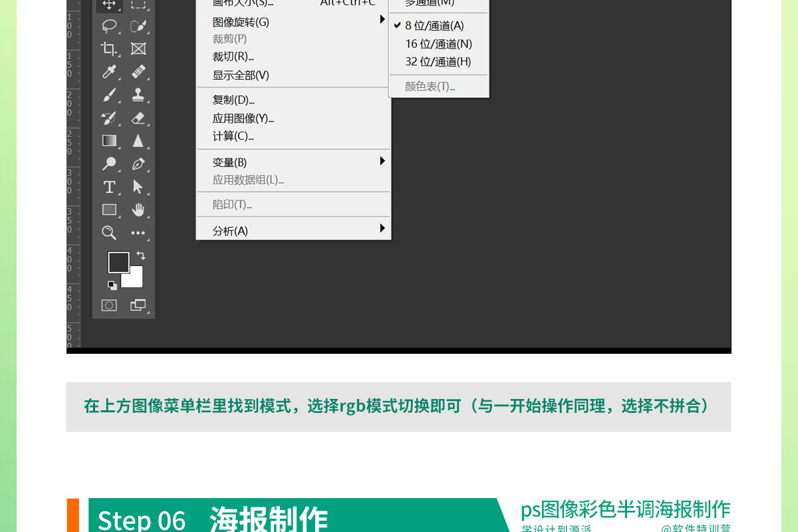Select the Horizontal Type tool
The width and height of the screenshot is (798, 532).
[109, 187]
